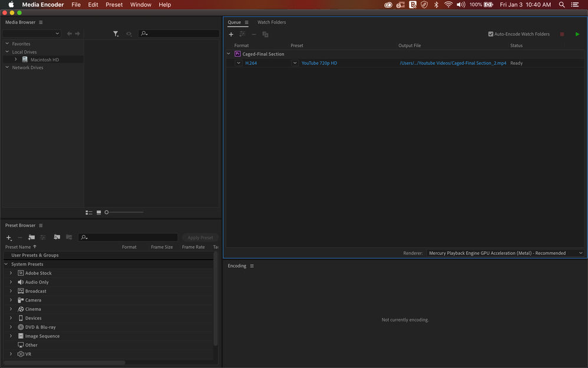
Task: Open the Caged-Final Section output file link
Action: click(452, 63)
